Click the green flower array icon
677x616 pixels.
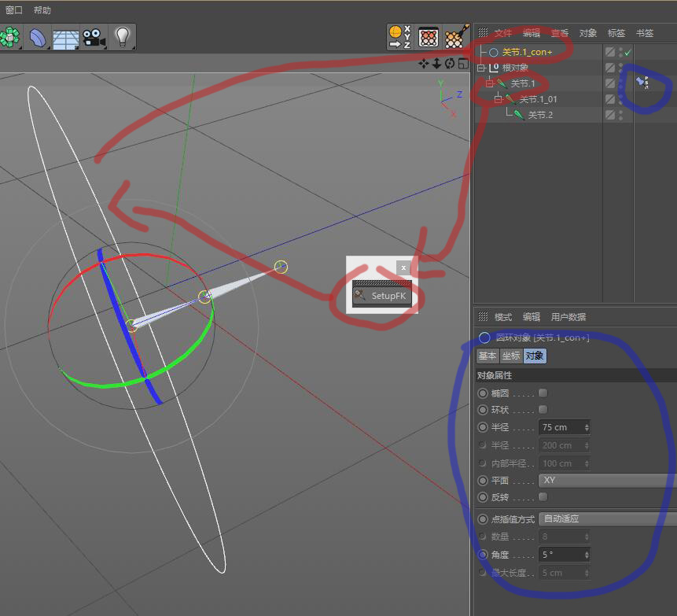point(9,36)
